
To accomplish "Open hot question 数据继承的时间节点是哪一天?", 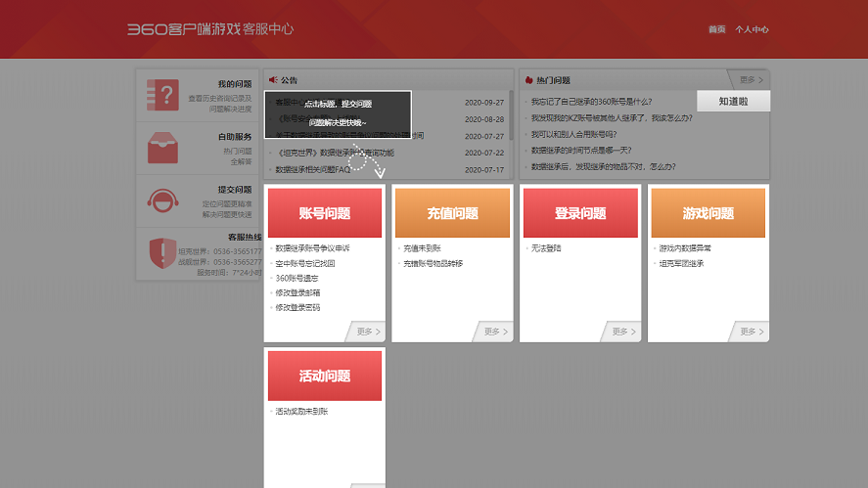I will tap(581, 150).
